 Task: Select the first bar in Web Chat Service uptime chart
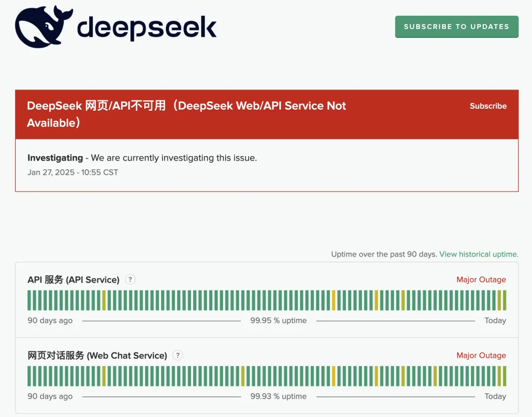[x=29, y=376]
